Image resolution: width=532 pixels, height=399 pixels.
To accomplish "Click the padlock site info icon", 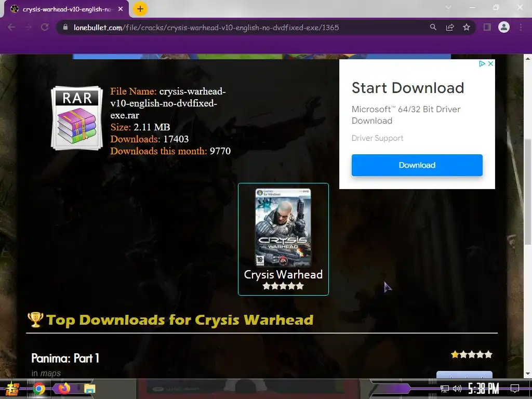I will click(x=65, y=27).
